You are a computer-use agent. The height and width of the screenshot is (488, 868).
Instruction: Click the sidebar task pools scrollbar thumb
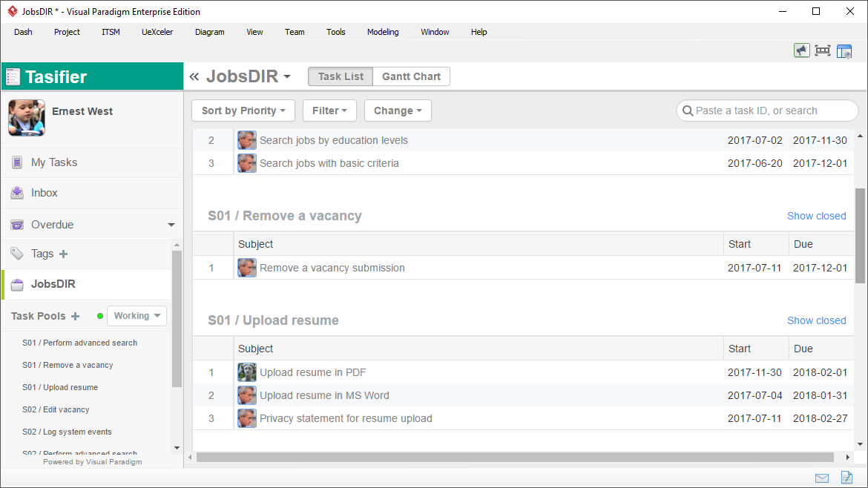(177, 319)
